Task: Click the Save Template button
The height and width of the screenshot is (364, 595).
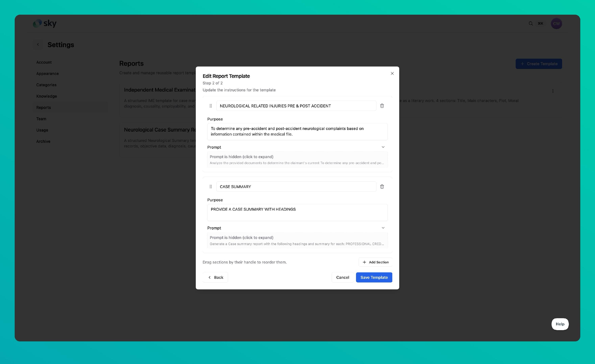Action: [x=374, y=277]
